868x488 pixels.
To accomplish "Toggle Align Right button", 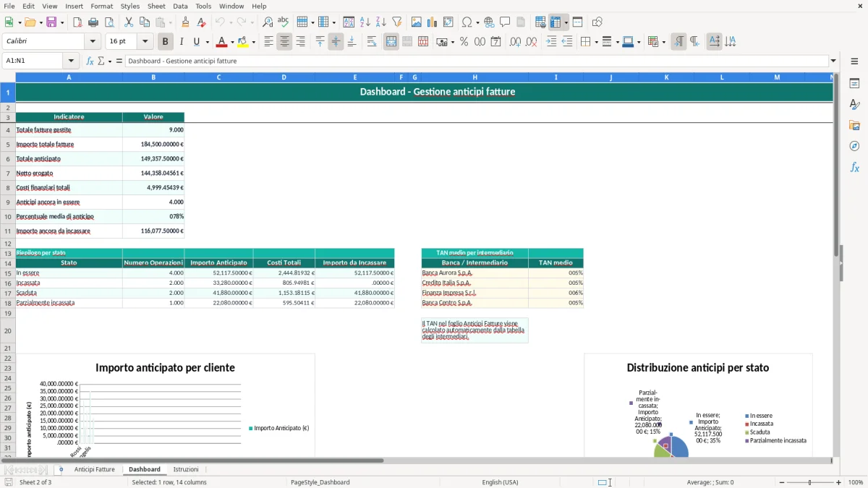I will coord(301,42).
